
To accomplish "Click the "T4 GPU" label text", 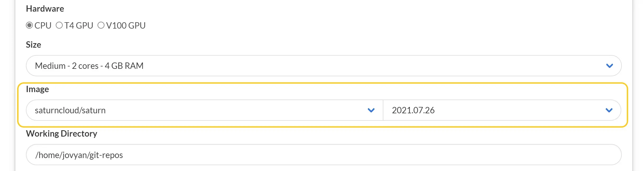I will coord(79,26).
